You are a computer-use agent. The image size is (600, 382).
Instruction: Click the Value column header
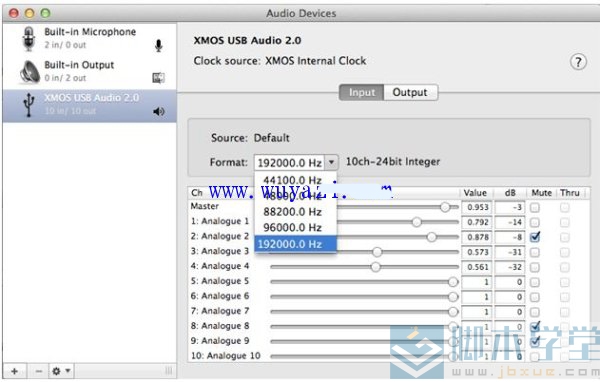(475, 193)
